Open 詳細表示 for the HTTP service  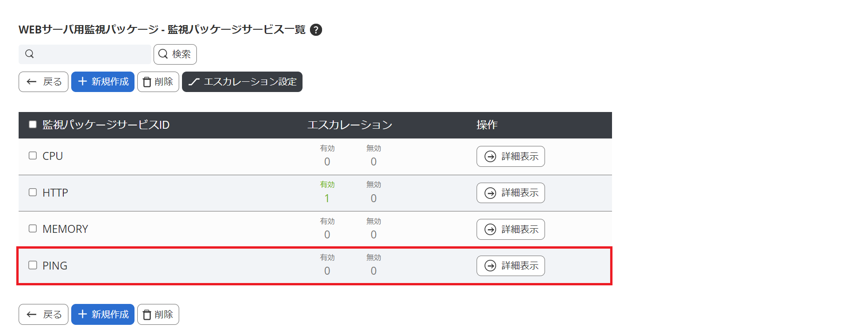pos(511,193)
